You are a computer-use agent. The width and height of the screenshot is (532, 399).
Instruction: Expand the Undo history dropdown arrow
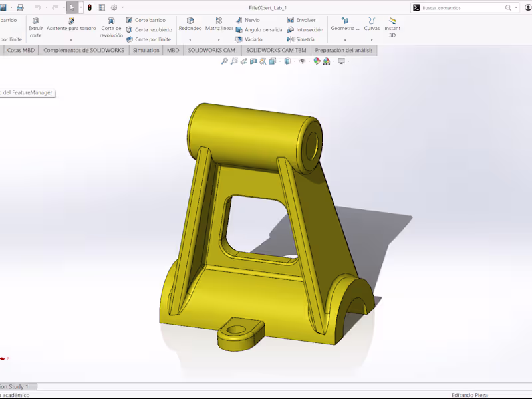point(46,7)
